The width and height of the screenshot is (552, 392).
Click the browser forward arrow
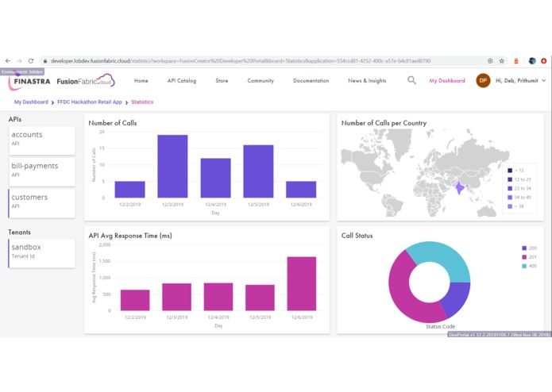tap(19, 61)
